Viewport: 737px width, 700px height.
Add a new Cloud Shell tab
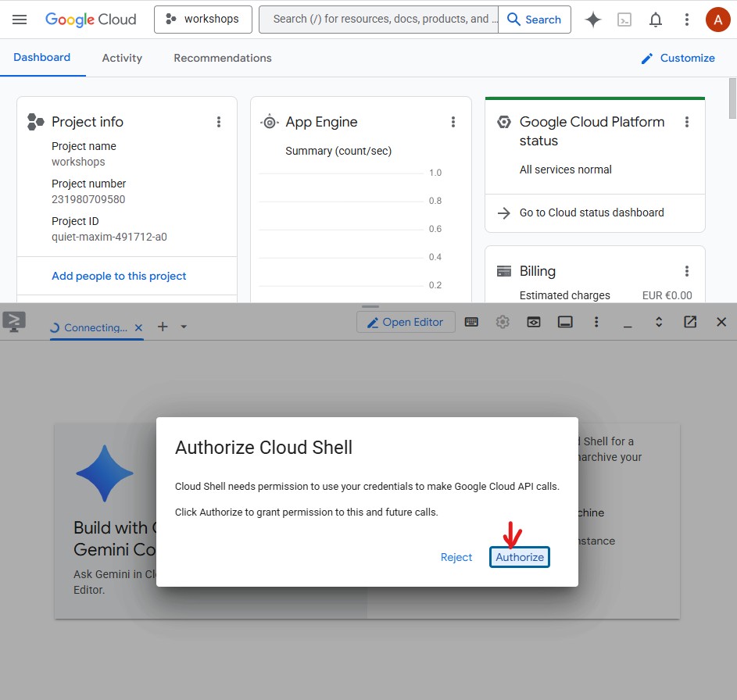pyautogui.click(x=163, y=327)
